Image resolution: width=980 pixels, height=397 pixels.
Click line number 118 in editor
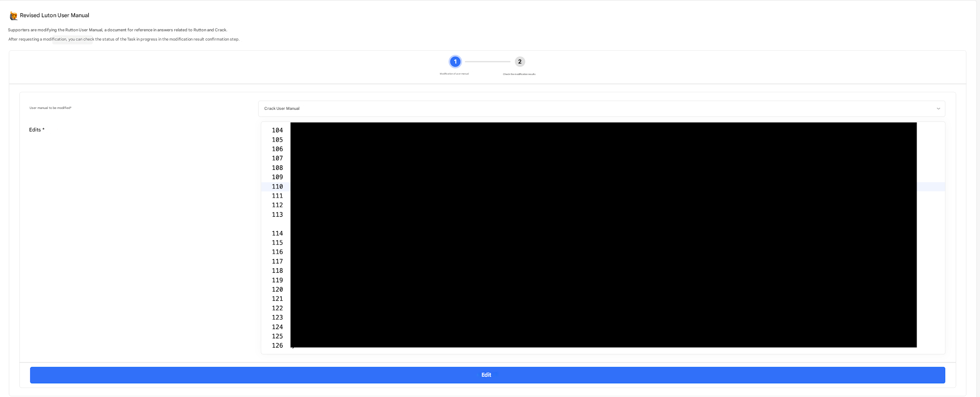click(277, 270)
